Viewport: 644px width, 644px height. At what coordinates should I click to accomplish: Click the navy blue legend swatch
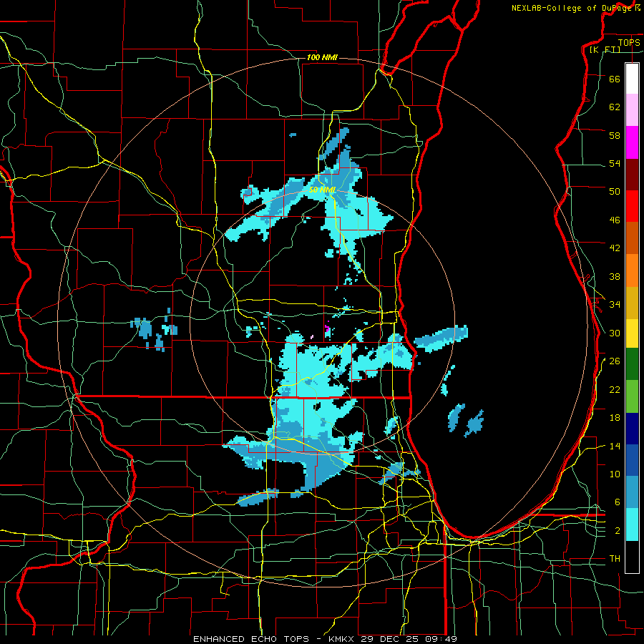click(x=632, y=429)
